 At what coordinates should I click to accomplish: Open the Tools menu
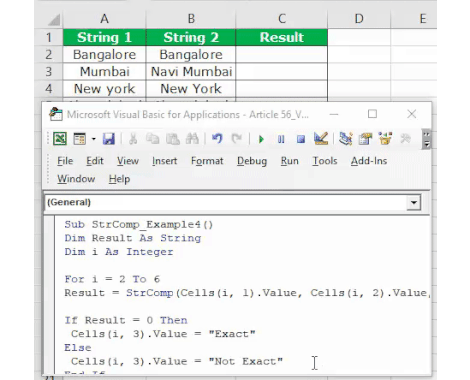click(x=325, y=161)
